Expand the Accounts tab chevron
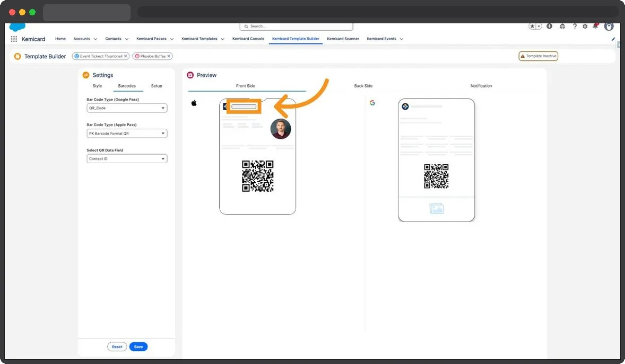The image size is (625, 364). click(96, 39)
